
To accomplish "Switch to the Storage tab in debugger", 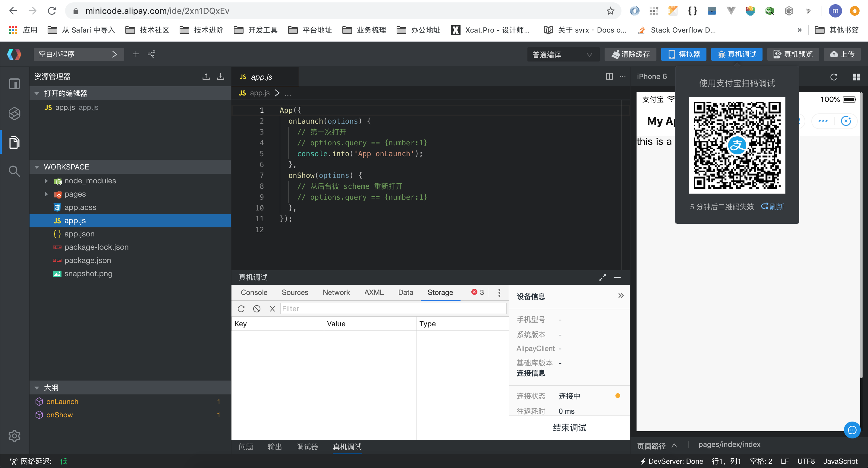I will 440,292.
